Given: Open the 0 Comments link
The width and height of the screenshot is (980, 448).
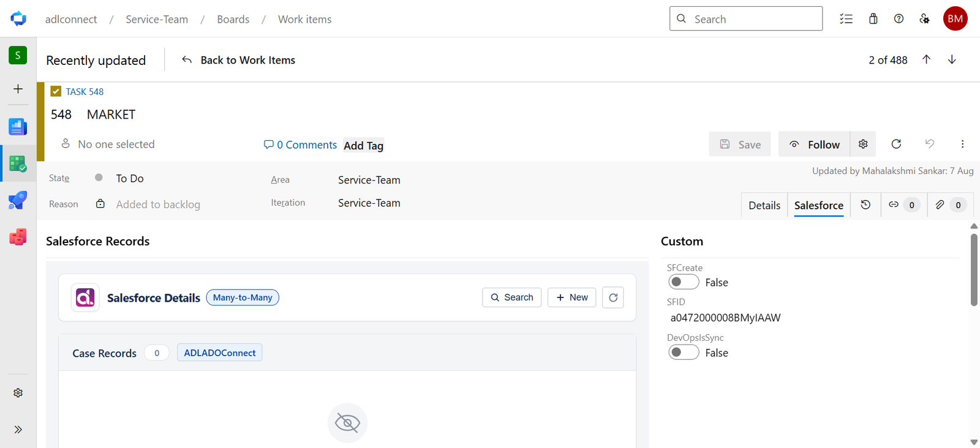Looking at the screenshot, I should [300, 144].
